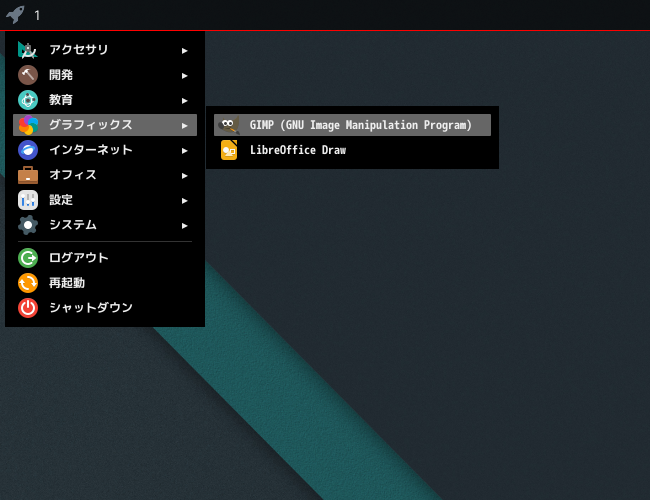Expand the オフィス submenu arrow

coord(184,175)
